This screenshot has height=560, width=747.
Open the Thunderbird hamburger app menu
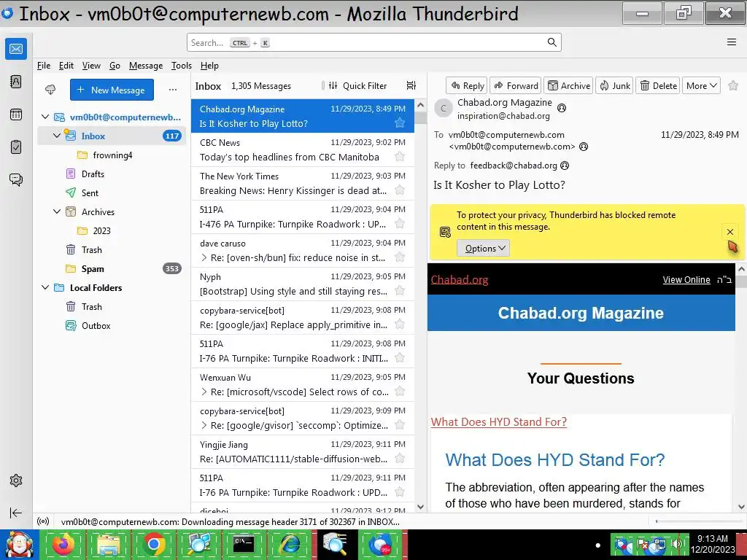coord(732,42)
